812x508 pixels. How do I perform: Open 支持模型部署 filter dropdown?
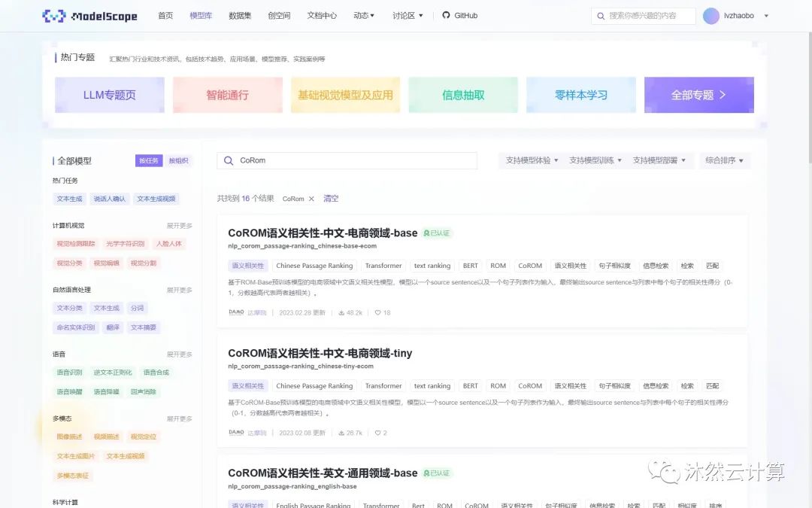[659, 161]
